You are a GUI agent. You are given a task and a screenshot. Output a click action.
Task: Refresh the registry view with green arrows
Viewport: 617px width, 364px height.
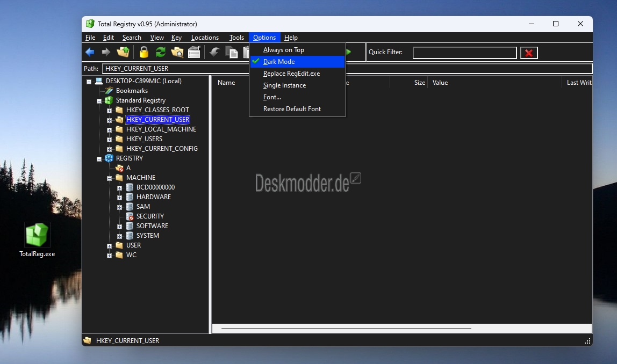(x=161, y=52)
